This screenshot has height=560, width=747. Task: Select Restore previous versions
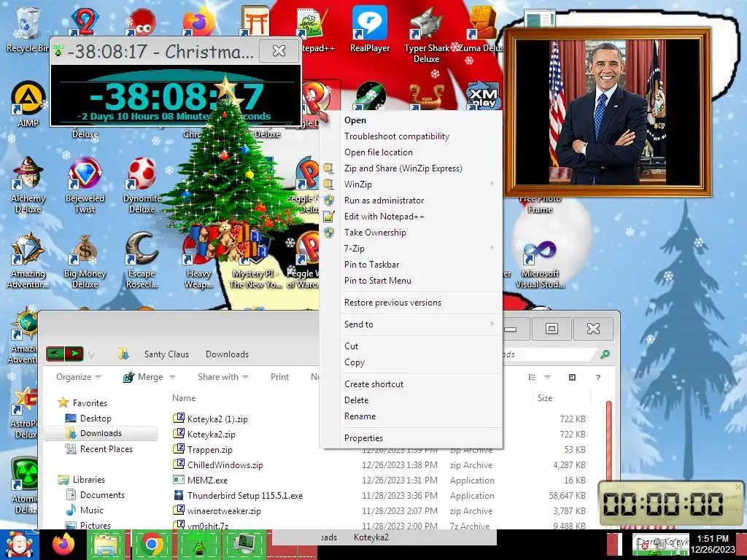pyautogui.click(x=411, y=303)
